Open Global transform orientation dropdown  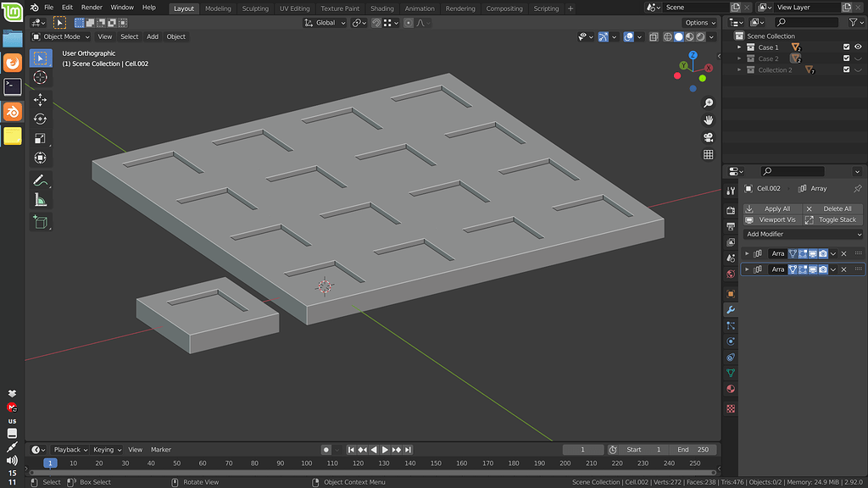pyautogui.click(x=325, y=23)
